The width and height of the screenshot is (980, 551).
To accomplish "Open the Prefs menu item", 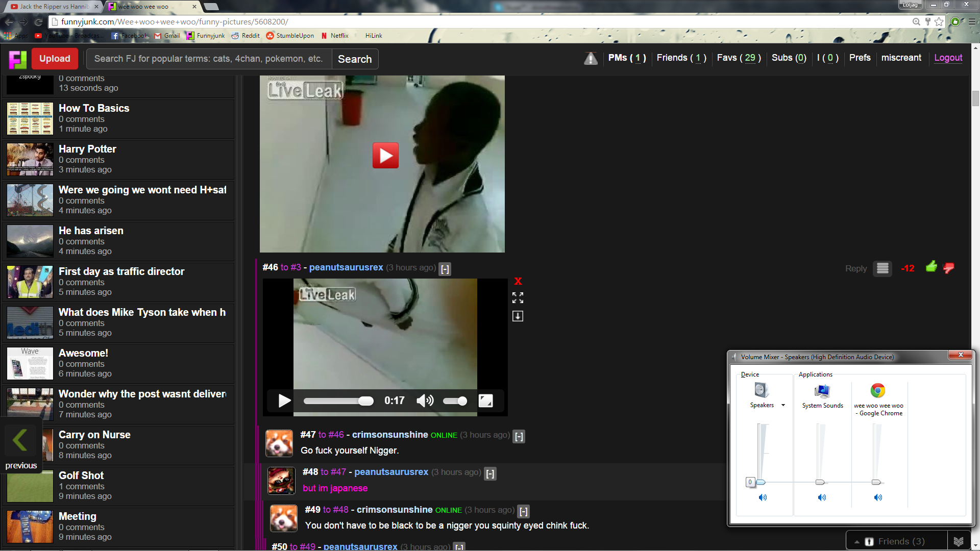I will (x=860, y=58).
